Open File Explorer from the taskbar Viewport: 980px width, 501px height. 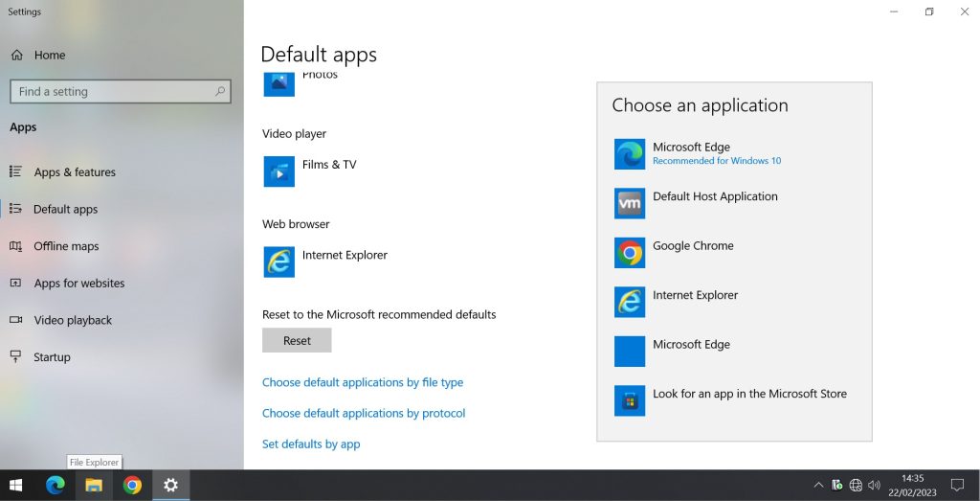[x=94, y=486]
